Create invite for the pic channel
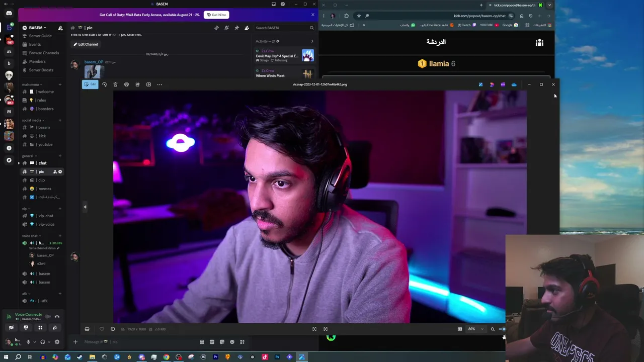 click(x=55, y=172)
